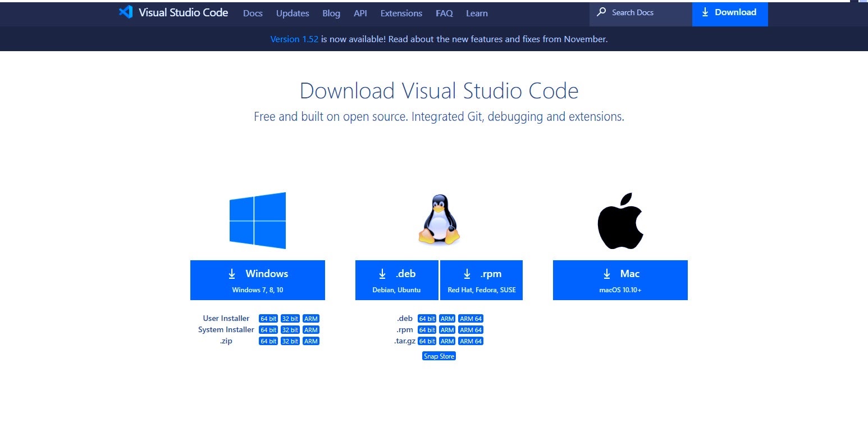Screen dimensions: 868x421
Task: Open the FAQ page
Action: coord(444,13)
